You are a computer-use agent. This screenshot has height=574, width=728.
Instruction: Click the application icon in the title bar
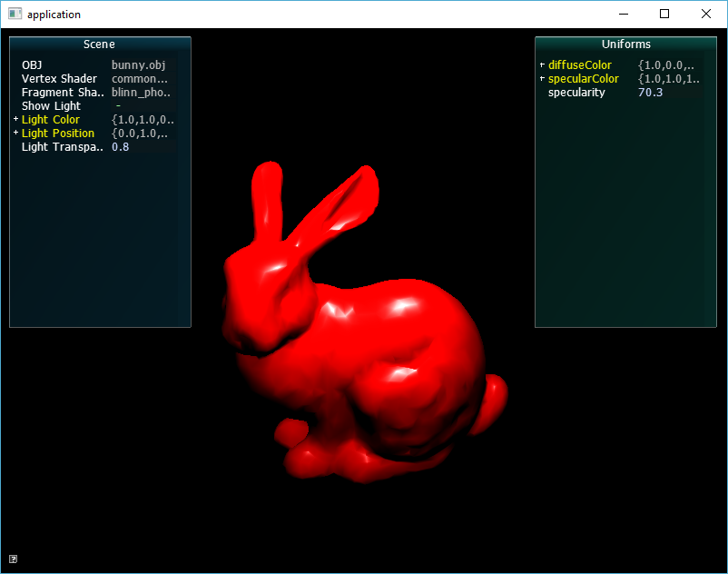[x=15, y=14]
